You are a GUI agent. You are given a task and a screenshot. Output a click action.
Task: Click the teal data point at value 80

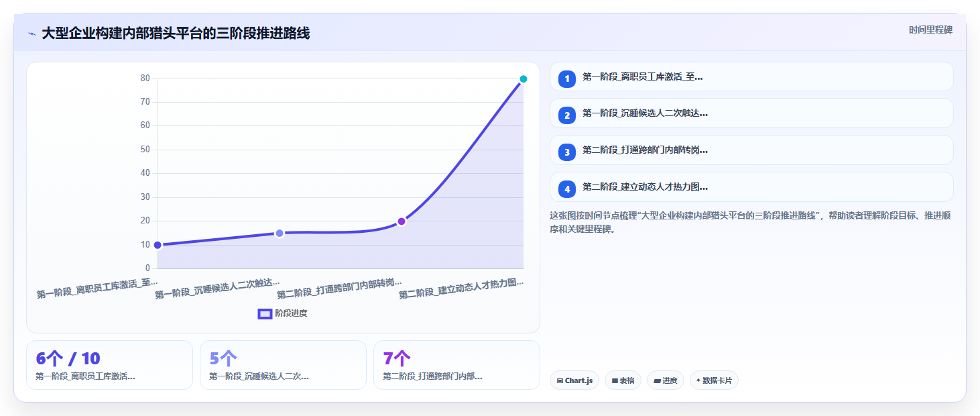524,79
